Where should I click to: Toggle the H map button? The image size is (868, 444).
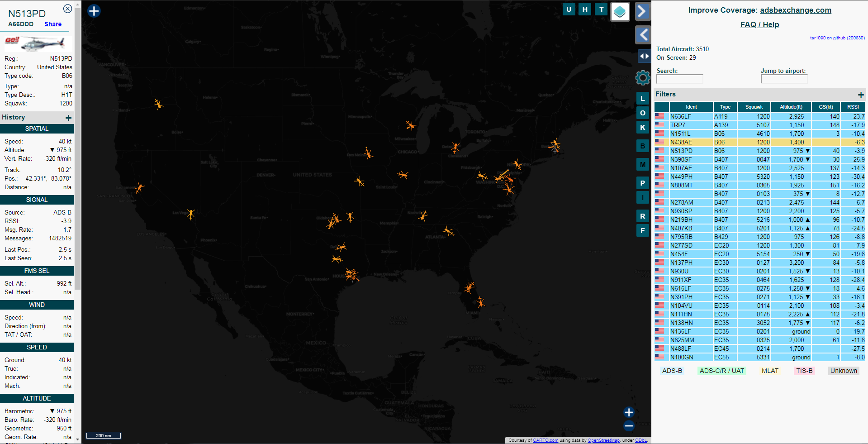tap(585, 9)
